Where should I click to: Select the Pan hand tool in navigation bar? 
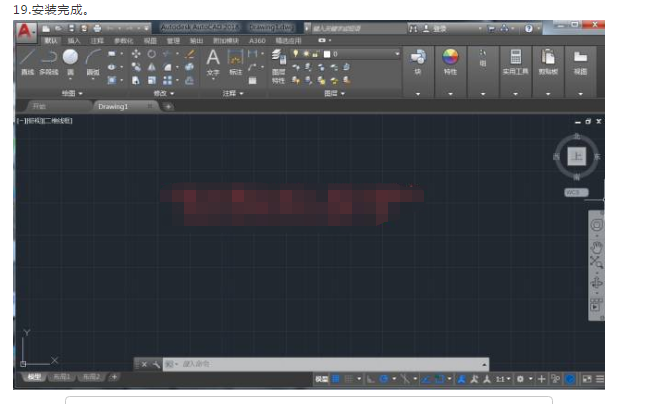pyautogui.click(x=596, y=247)
